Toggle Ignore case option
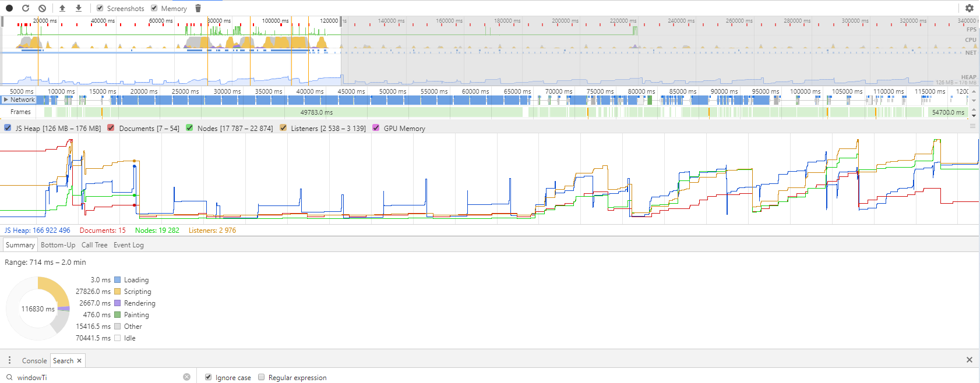The height and width of the screenshot is (383, 980). click(208, 377)
